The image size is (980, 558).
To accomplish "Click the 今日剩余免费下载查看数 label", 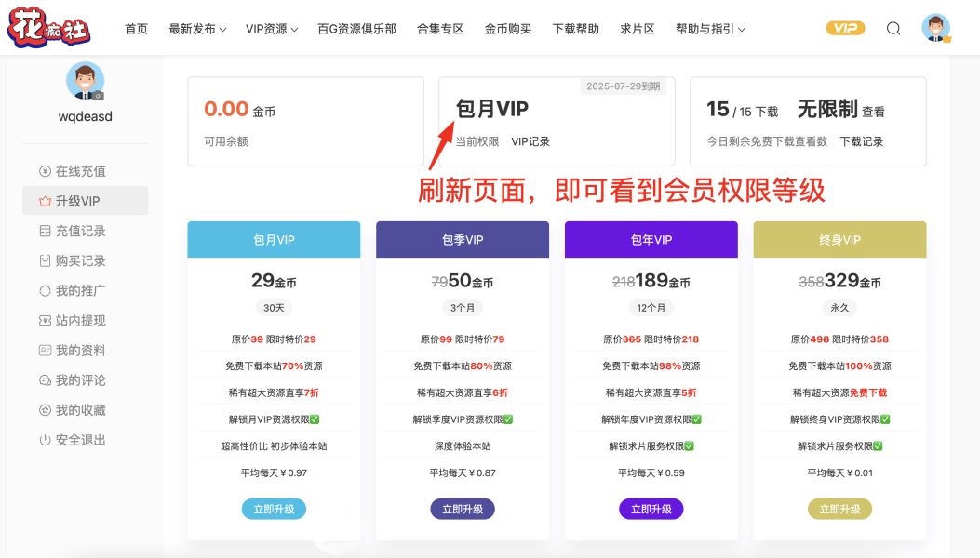I will pyautogui.click(x=767, y=142).
